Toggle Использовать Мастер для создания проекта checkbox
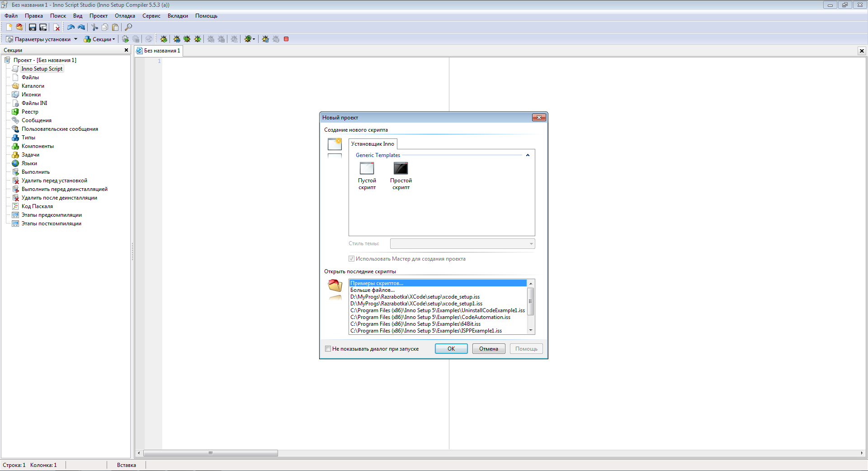Image resolution: width=868 pixels, height=471 pixels. coord(352,259)
